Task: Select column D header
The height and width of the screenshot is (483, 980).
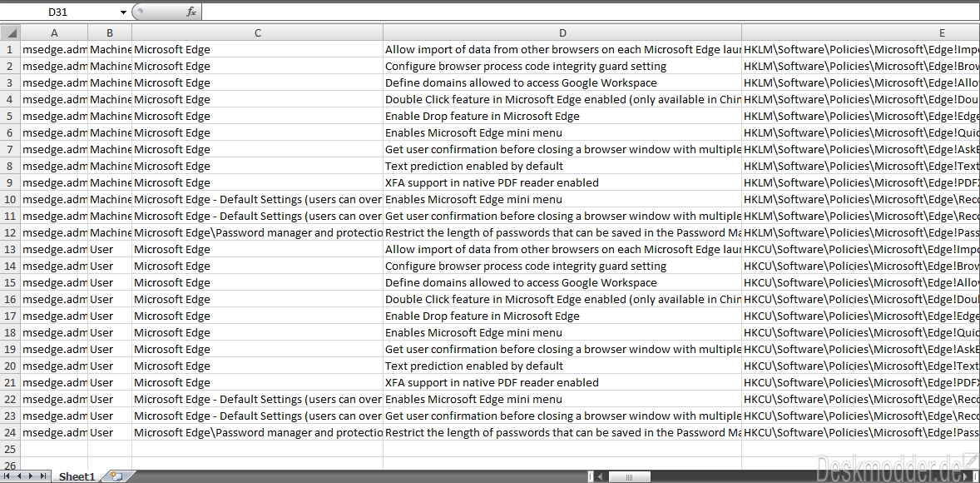Action: 562,32
